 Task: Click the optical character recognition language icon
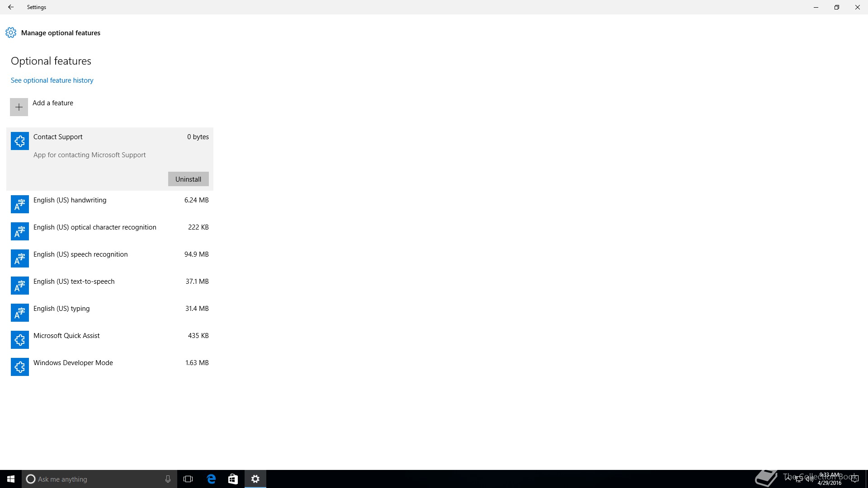click(20, 231)
